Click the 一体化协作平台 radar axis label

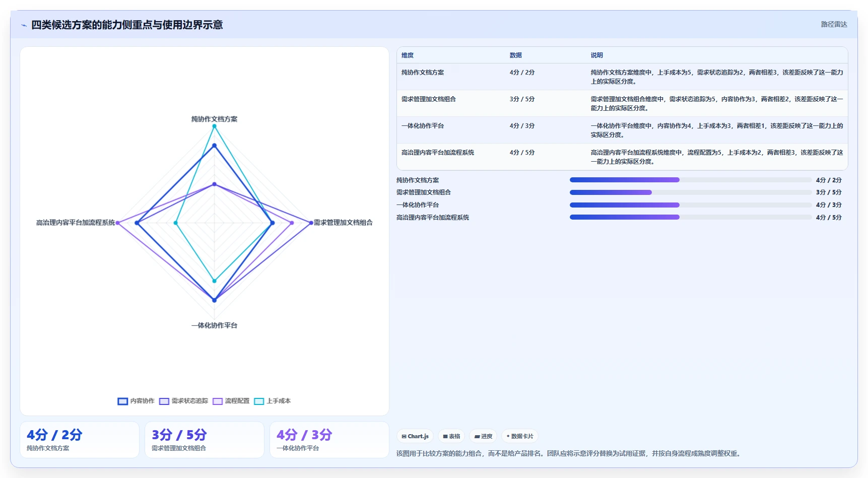pos(214,325)
